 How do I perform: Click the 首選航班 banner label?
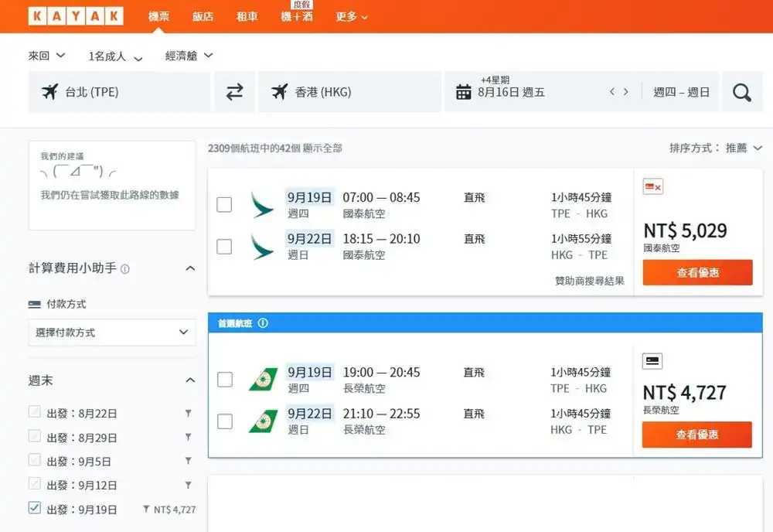click(235, 323)
